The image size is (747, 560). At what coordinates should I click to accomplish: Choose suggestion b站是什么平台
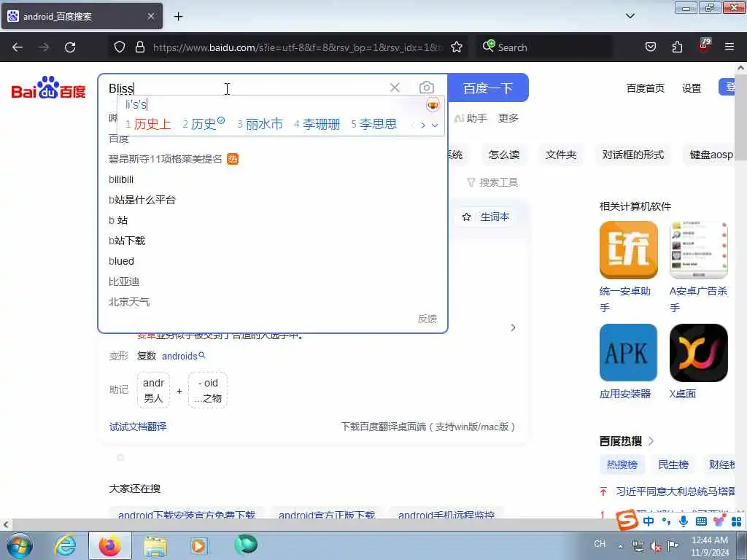pos(142,200)
